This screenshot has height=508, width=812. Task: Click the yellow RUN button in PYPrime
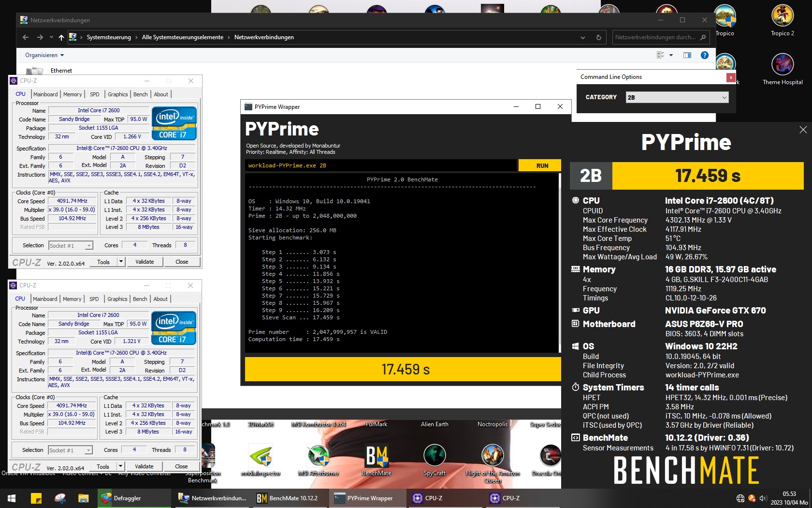tap(540, 165)
